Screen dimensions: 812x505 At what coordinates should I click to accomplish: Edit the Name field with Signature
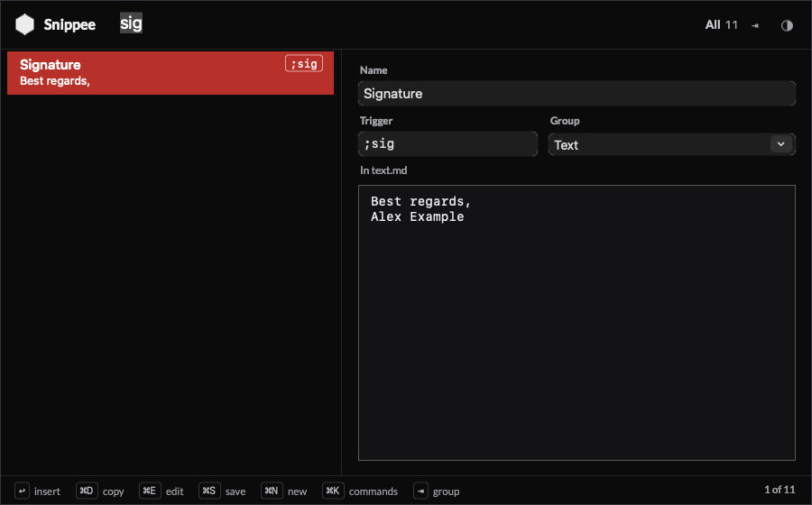coord(577,94)
